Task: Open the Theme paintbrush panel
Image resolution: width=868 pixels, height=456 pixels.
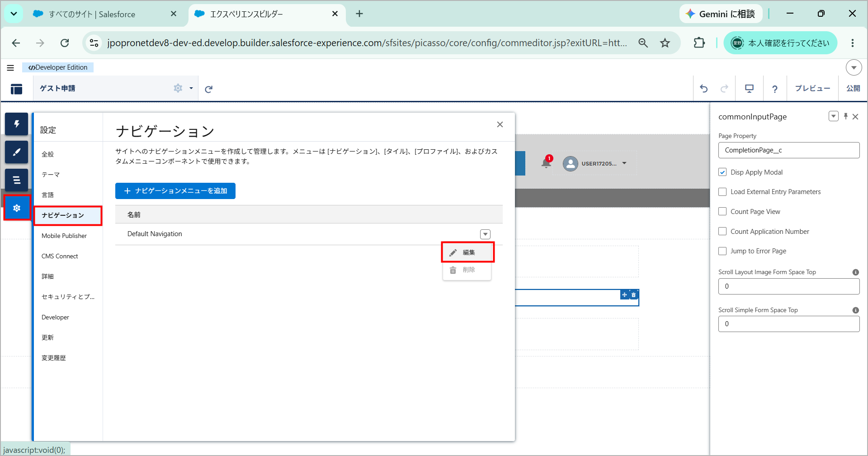Action: point(17,152)
